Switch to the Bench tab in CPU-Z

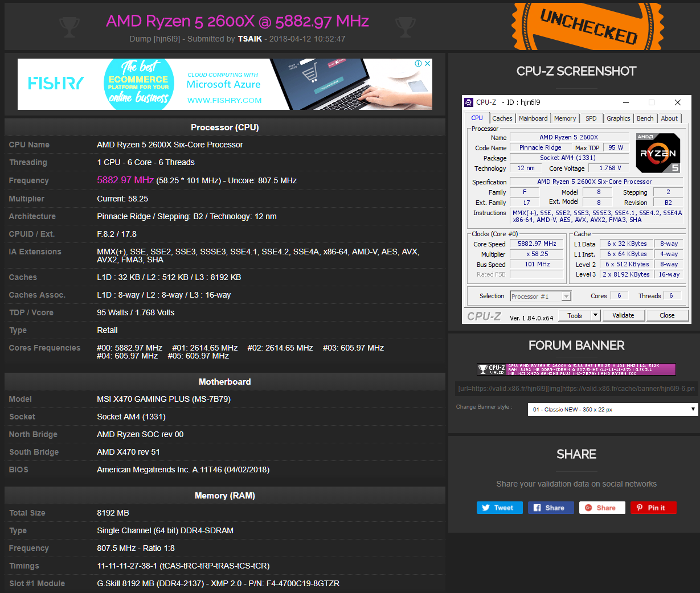[645, 118]
